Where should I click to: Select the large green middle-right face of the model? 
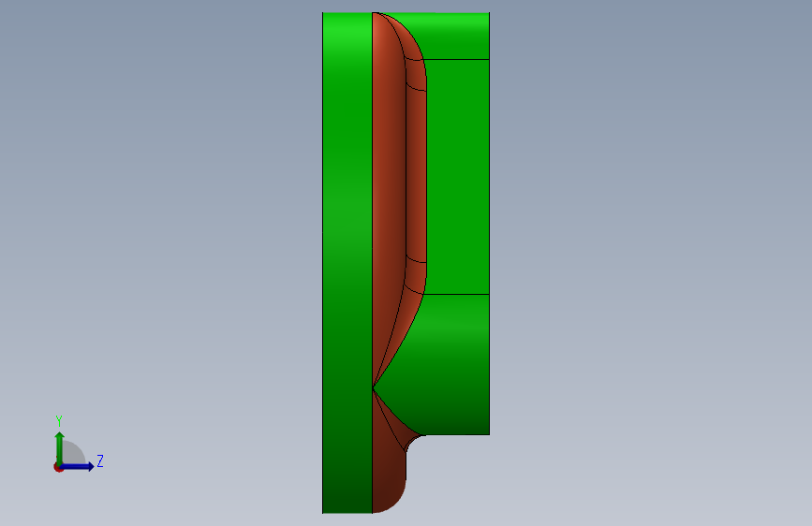458,177
